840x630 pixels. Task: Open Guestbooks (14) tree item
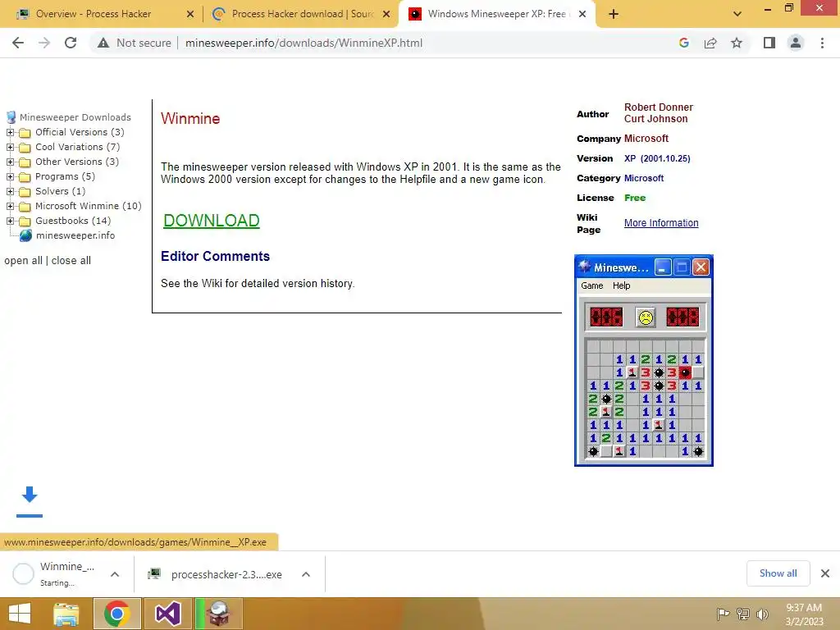pos(73,221)
